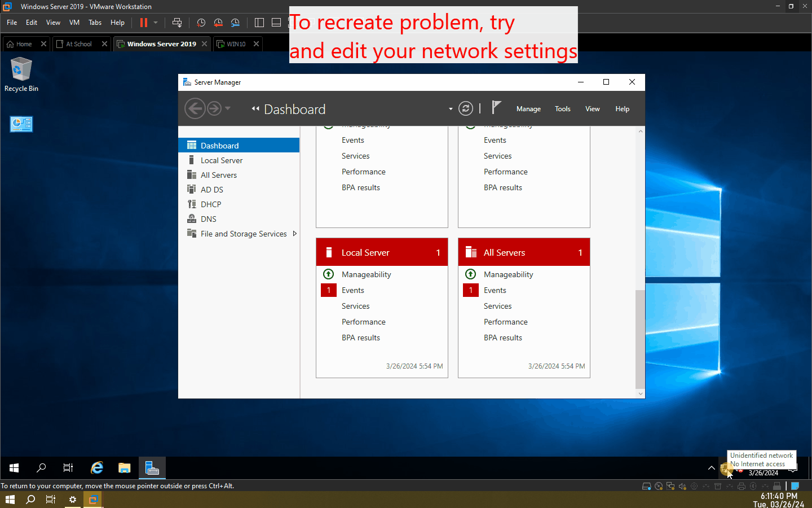812x508 pixels.
Task: Toggle the VMware thumbnail bar view
Action: click(x=276, y=23)
